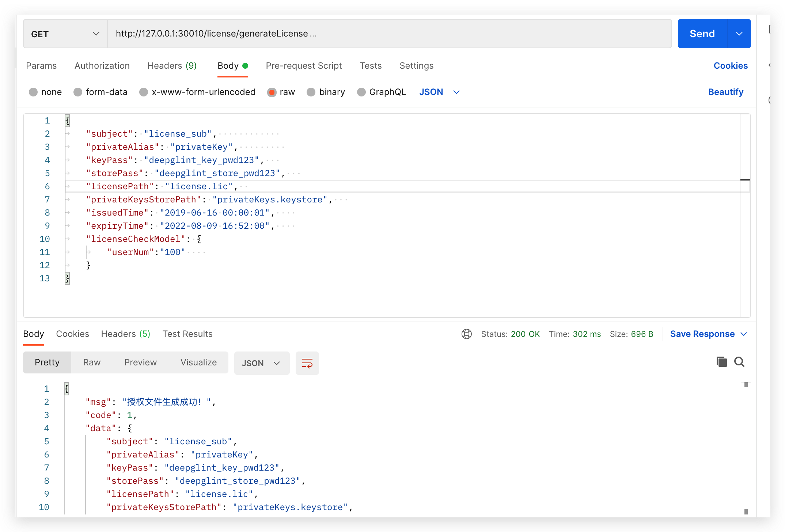Screen dimensions: 785x532
Task: Click the request URL input field
Action: pyautogui.click(x=390, y=34)
